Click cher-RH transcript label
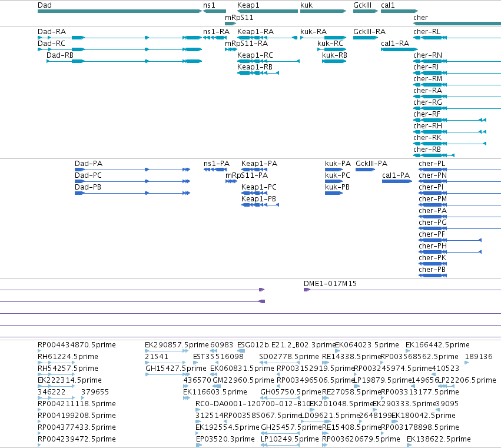This screenshot has width=501, height=448. click(428, 126)
